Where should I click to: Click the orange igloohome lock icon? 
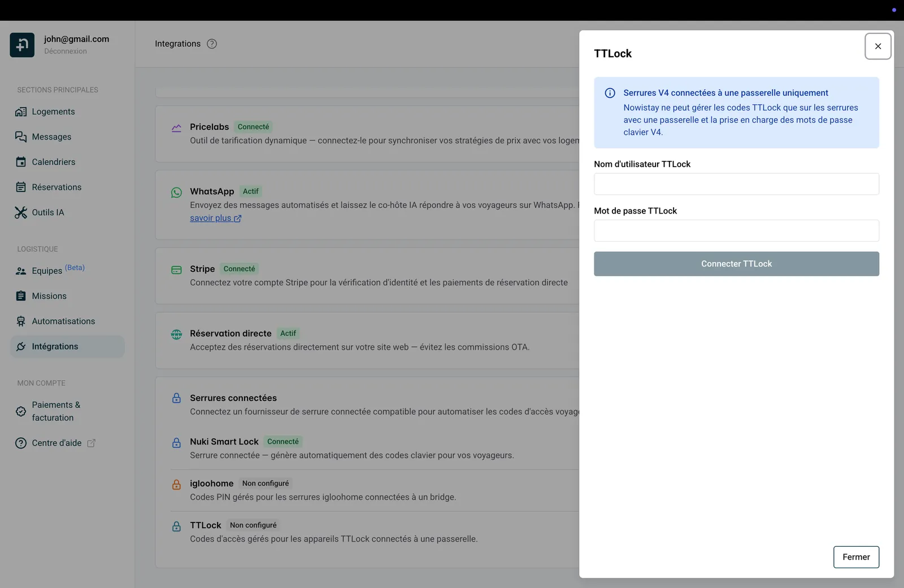[176, 484]
